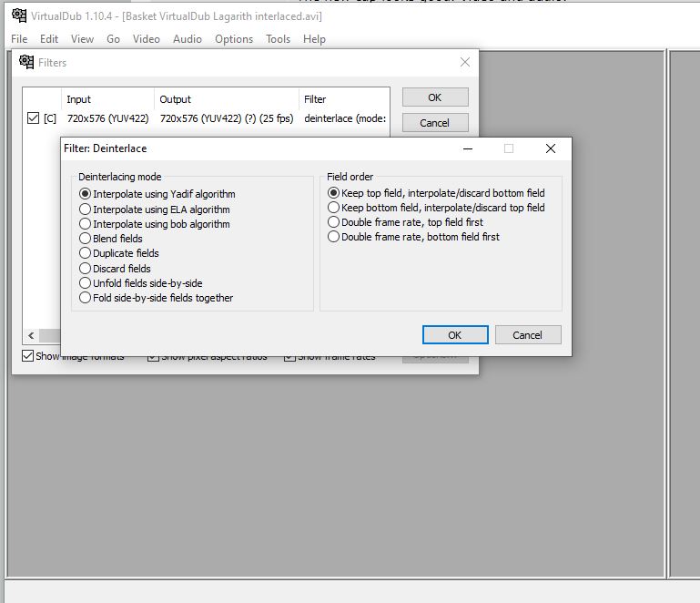Click the Input column header
The height and width of the screenshot is (603, 700).
pyautogui.click(x=107, y=99)
